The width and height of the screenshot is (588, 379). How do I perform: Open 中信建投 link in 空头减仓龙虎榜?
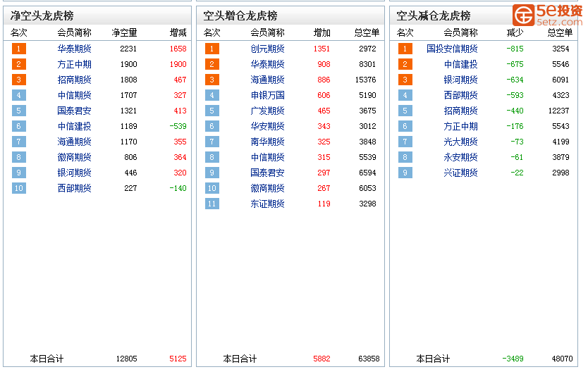pyautogui.click(x=460, y=64)
